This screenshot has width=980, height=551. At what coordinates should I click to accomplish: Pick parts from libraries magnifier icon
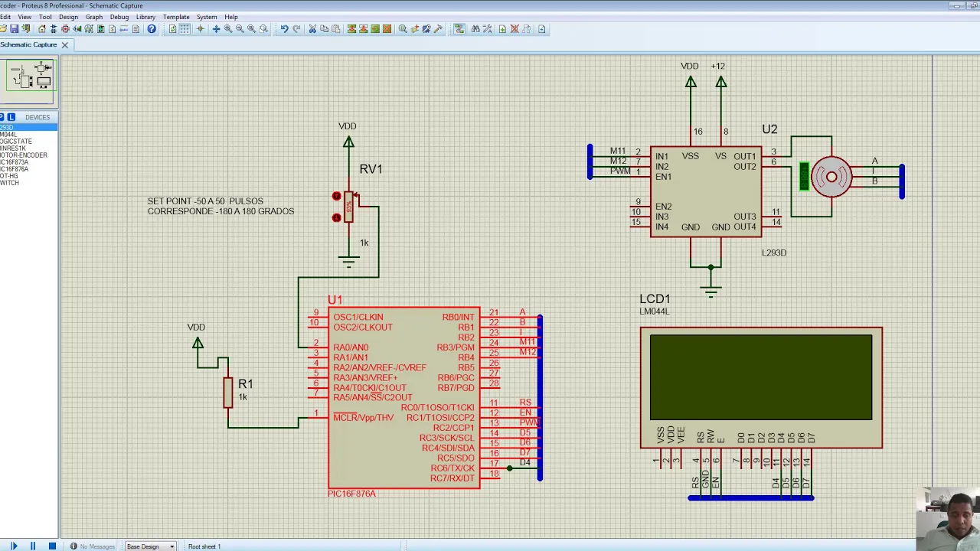click(403, 29)
